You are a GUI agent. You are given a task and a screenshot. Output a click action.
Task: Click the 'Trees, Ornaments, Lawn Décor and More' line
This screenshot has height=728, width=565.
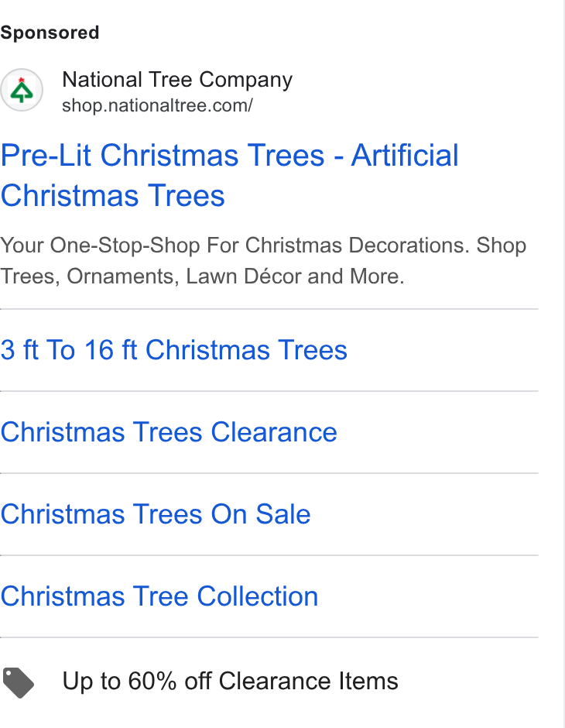pyautogui.click(x=202, y=276)
